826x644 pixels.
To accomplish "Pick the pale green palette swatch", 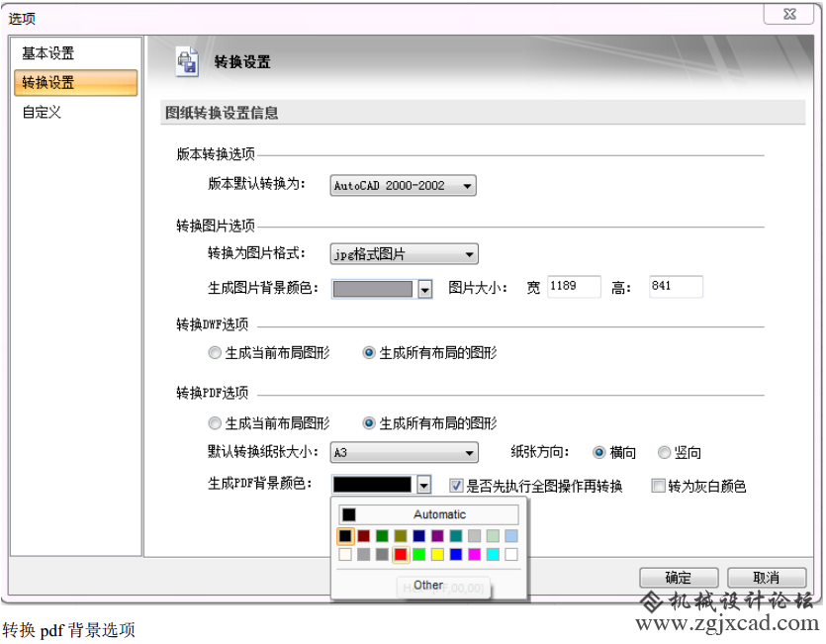I will [493, 536].
